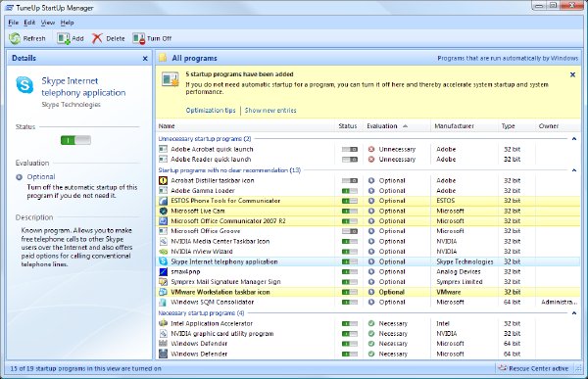This screenshot has height=379, width=588.
Task: Click the ESTOS Phone Tools row icon
Action: click(x=163, y=201)
